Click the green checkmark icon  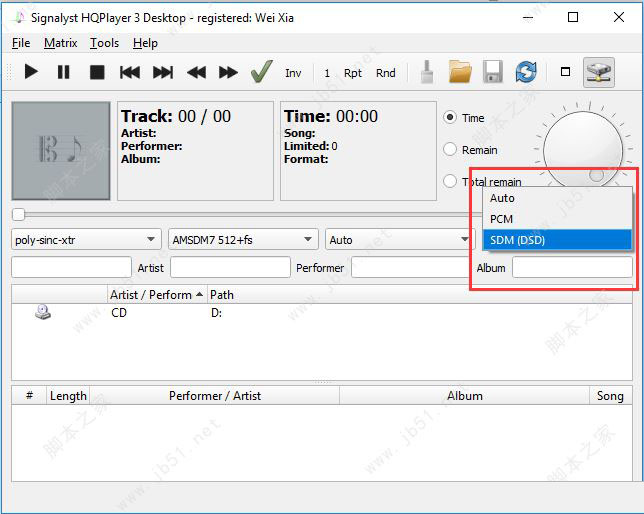[262, 71]
